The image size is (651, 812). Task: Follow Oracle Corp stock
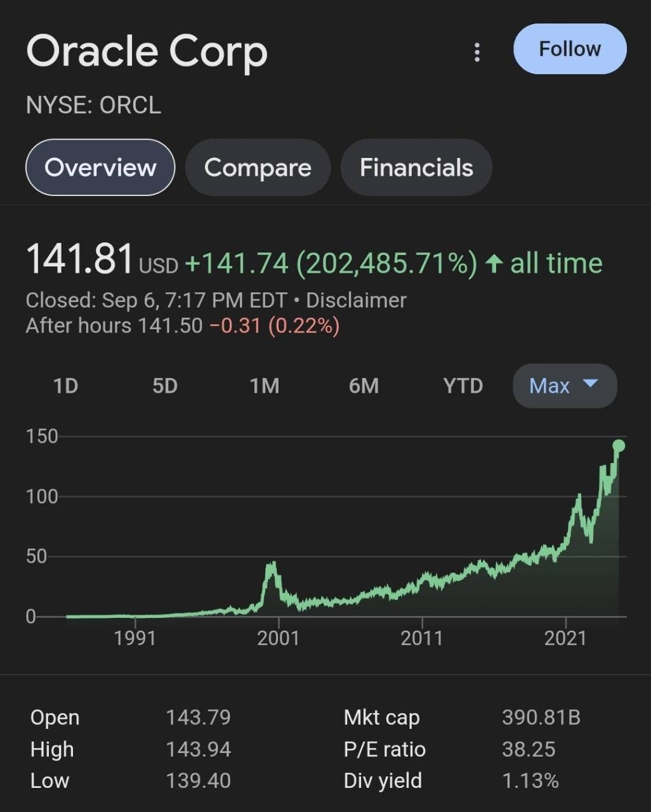click(570, 49)
